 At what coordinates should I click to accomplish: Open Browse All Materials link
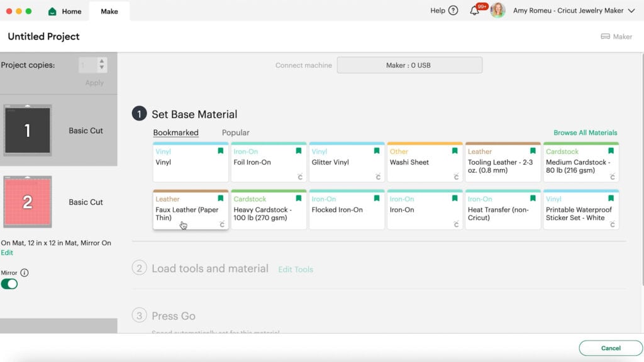[x=586, y=133]
